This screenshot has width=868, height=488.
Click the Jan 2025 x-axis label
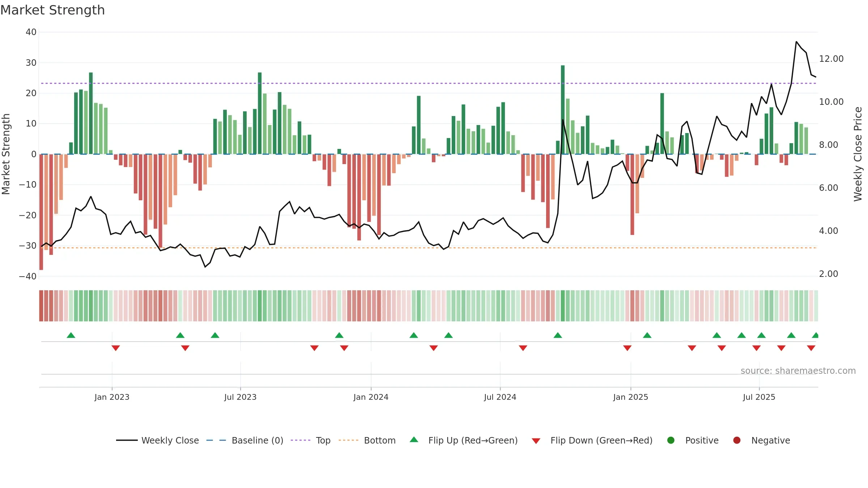[x=630, y=397]
